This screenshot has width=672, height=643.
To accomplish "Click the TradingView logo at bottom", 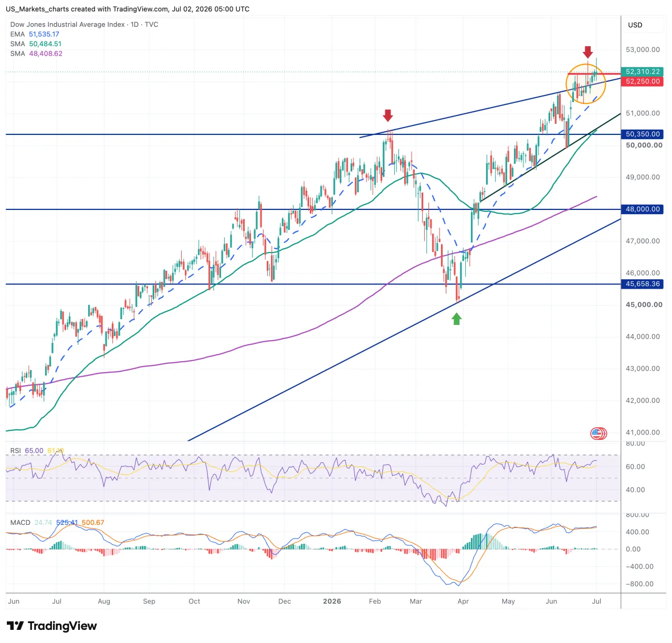I will pyautogui.click(x=51, y=626).
